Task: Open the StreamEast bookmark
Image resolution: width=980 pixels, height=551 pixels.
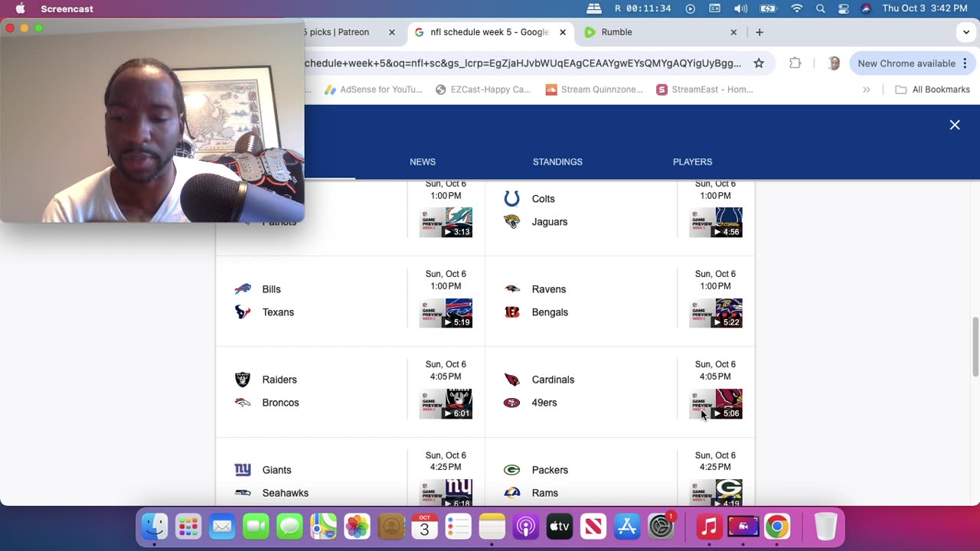Action: 704,90
